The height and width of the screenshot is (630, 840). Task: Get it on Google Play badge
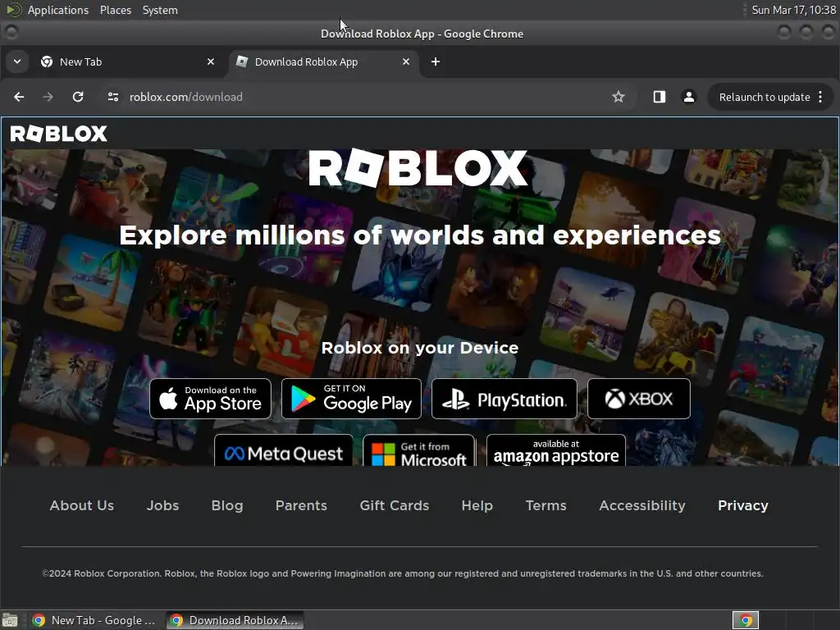click(x=351, y=399)
